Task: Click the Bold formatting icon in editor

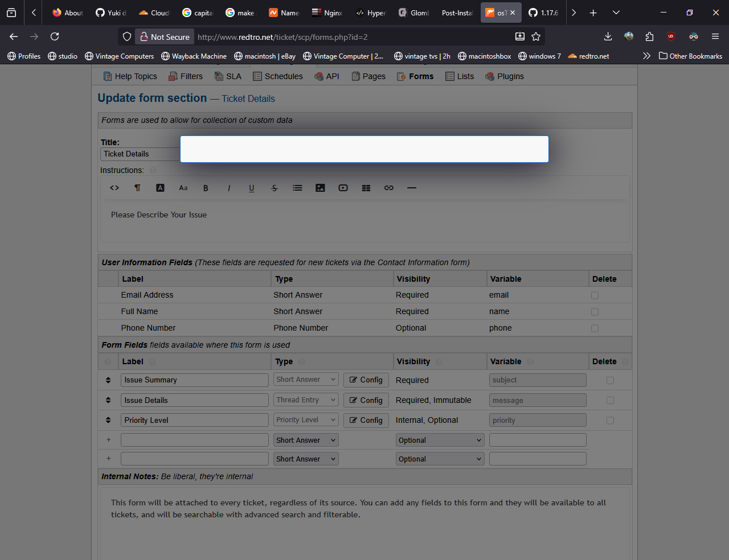Action: click(x=206, y=188)
